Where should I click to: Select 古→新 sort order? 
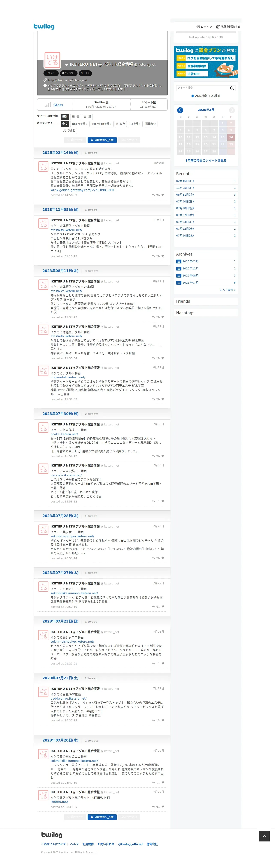pyautogui.click(x=87, y=117)
